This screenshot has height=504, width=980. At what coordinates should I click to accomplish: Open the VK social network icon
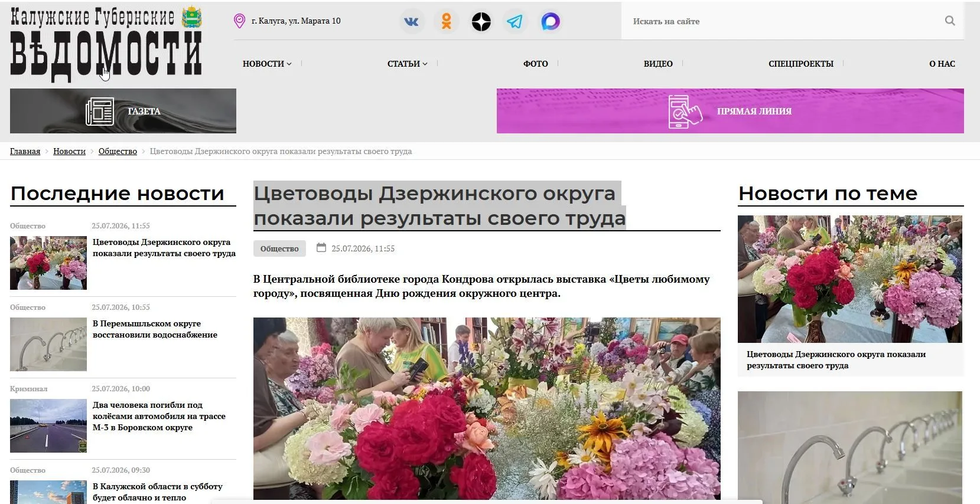click(411, 22)
